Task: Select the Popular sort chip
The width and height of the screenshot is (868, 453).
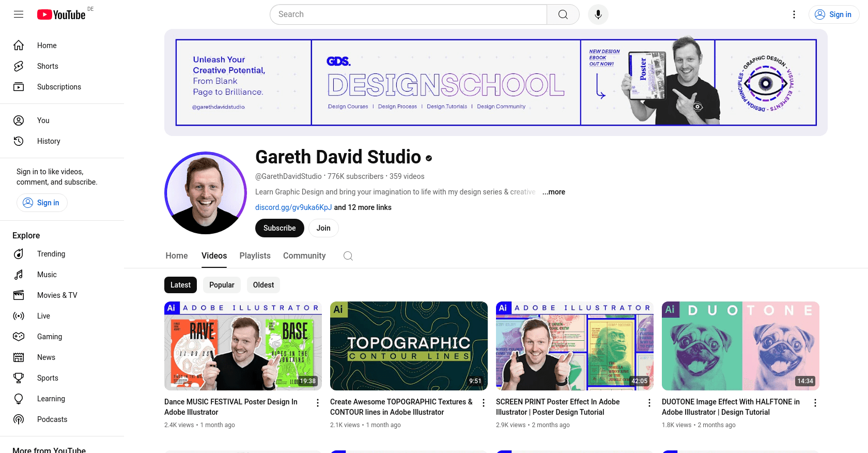Action: tap(222, 285)
